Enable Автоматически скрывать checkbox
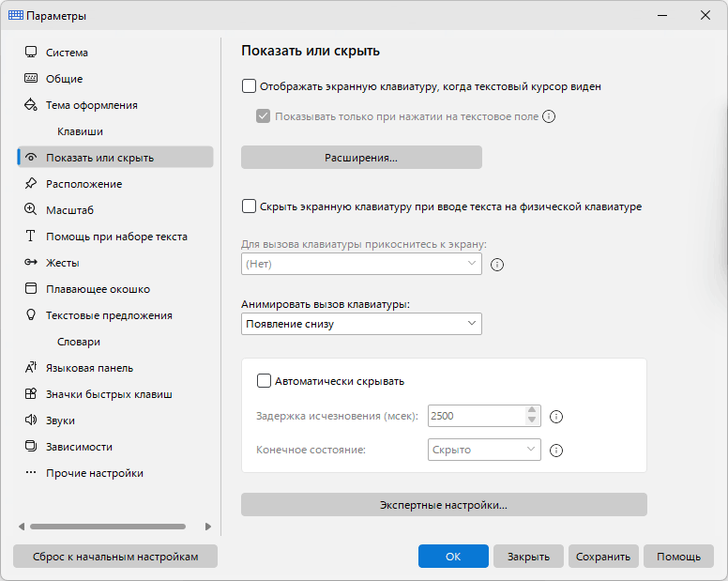 [x=264, y=381]
